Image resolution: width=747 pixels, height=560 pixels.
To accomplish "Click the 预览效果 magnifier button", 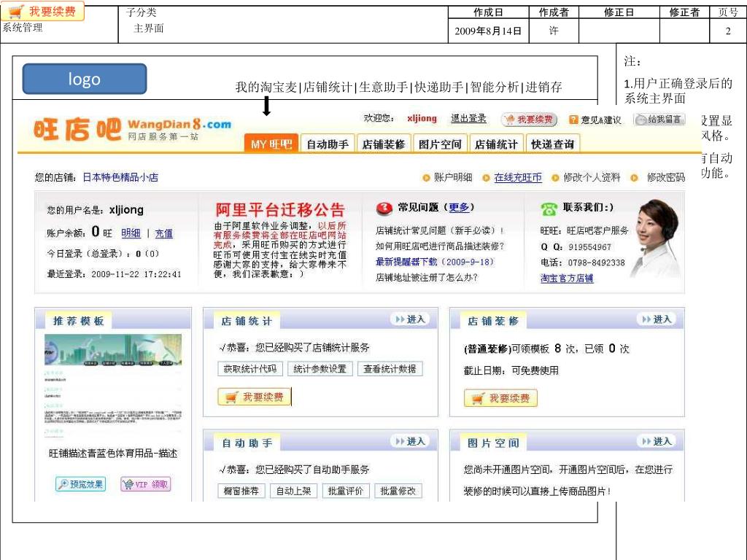I will click(x=80, y=484).
